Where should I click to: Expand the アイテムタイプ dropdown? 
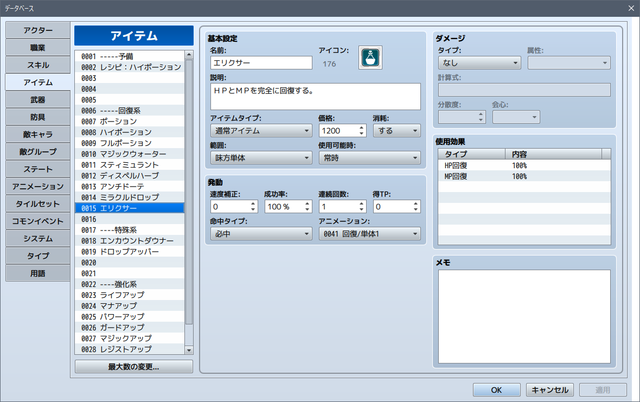(x=261, y=131)
